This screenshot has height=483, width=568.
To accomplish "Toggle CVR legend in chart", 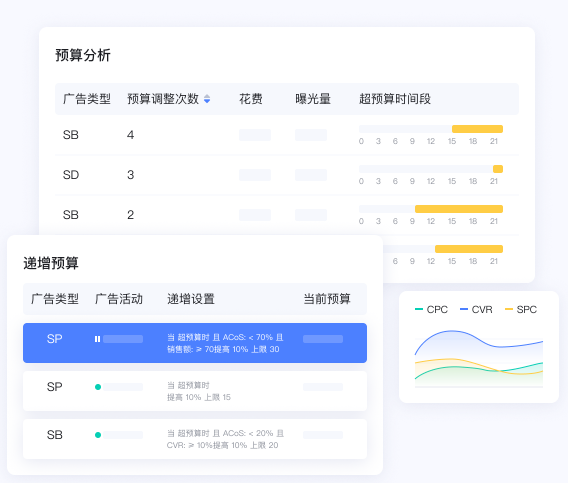I will pyautogui.click(x=476, y=309).
